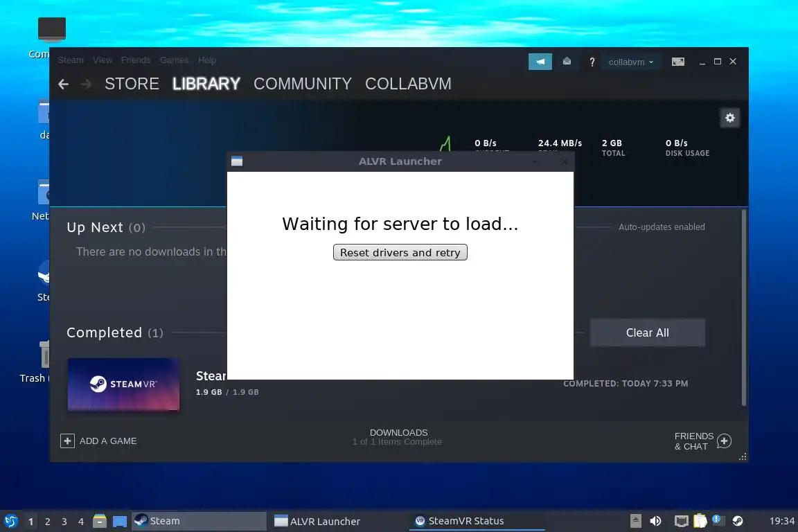
Task: Click the removable media eject tray icon
Action: coord(636,521)
